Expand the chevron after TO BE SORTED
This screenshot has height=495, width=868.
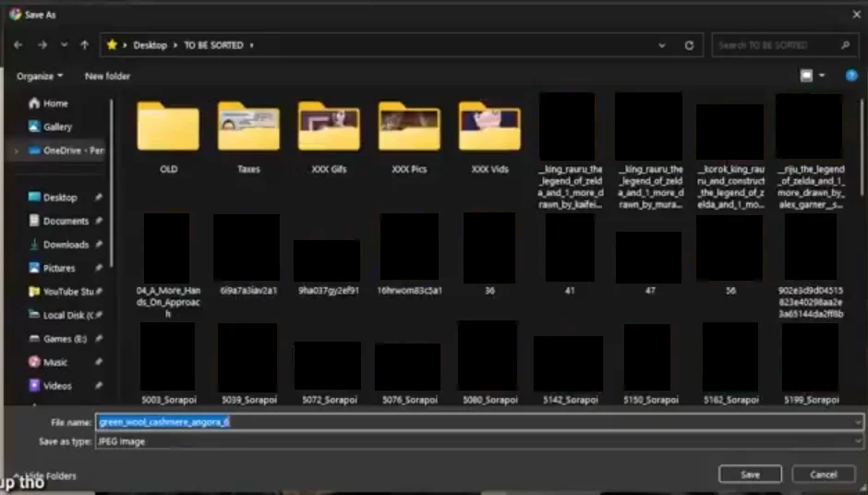pyautogui.click(x=251, y=45)
